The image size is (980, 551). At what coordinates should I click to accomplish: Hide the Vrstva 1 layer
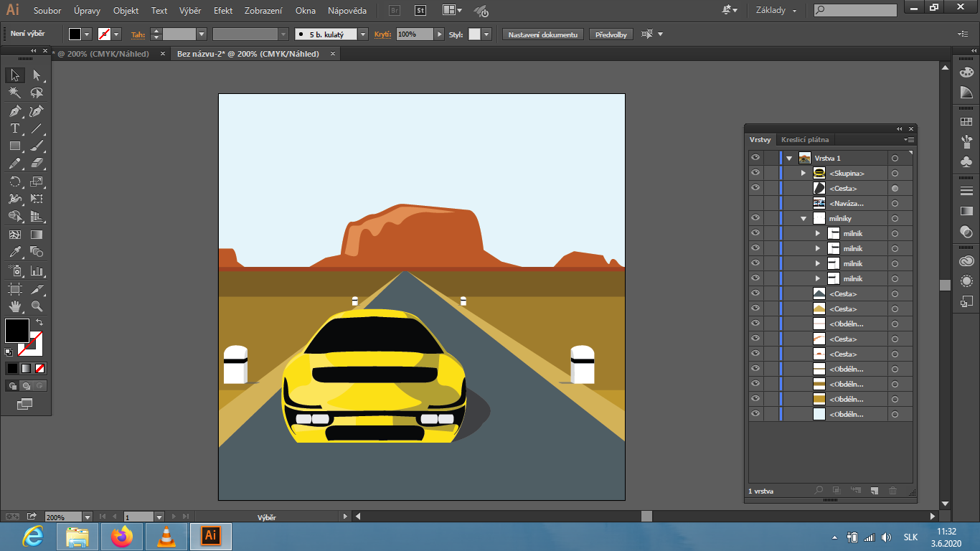coord(755,158)
